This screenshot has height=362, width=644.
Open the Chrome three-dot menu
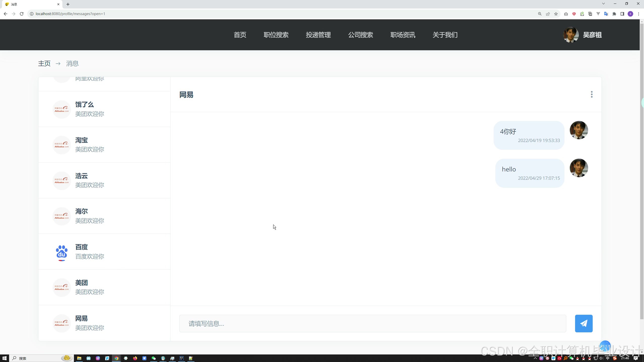[x=638, y=14]
